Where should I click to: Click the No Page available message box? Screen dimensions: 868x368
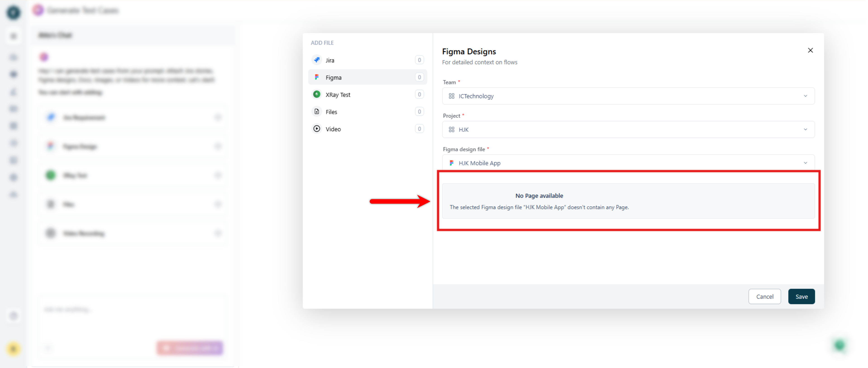[628, 201]
